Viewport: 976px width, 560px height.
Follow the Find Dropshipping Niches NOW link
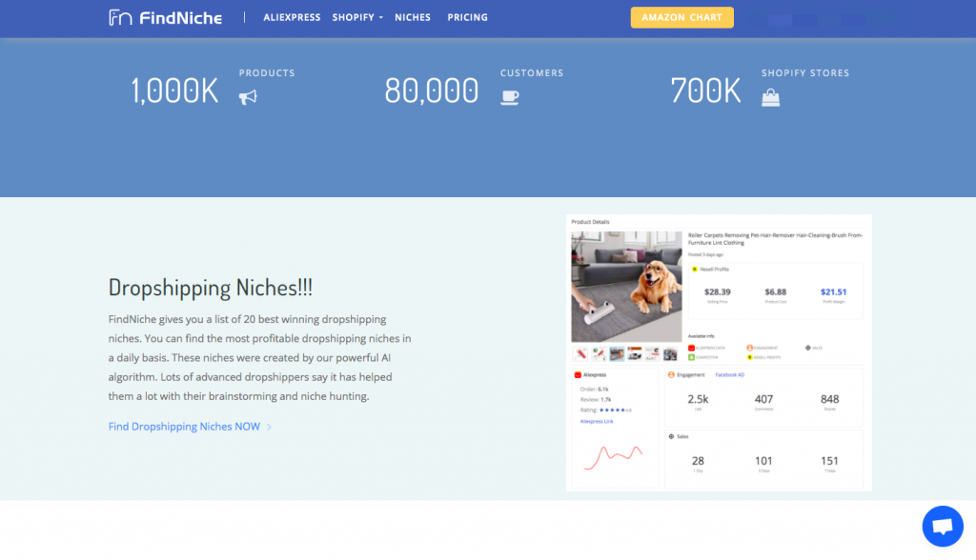click(x=190, y=427)
